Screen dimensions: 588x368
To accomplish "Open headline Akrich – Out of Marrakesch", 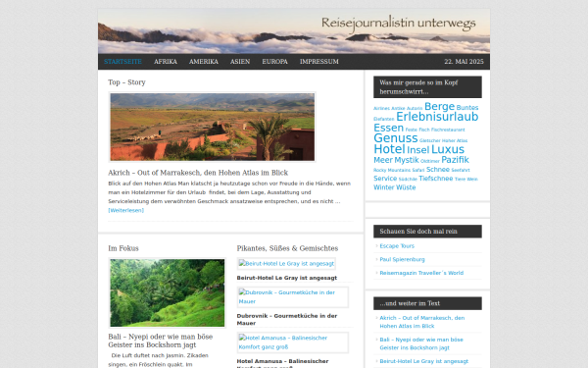I will pos(198,173).
